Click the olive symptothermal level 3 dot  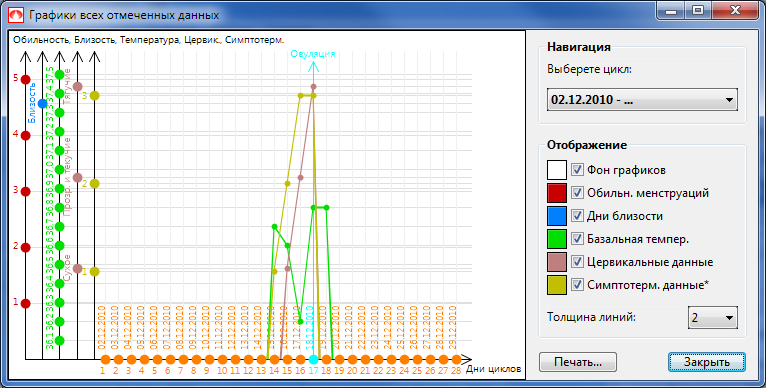95,96
